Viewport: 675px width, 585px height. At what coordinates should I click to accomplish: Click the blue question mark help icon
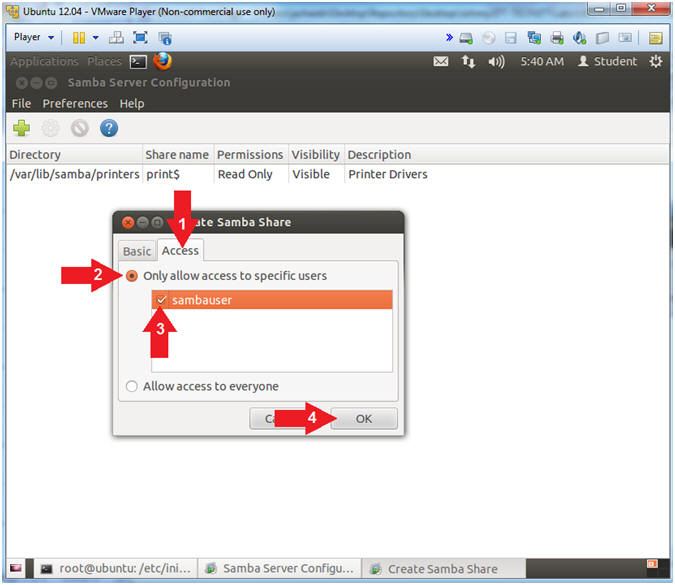(109, 128)
